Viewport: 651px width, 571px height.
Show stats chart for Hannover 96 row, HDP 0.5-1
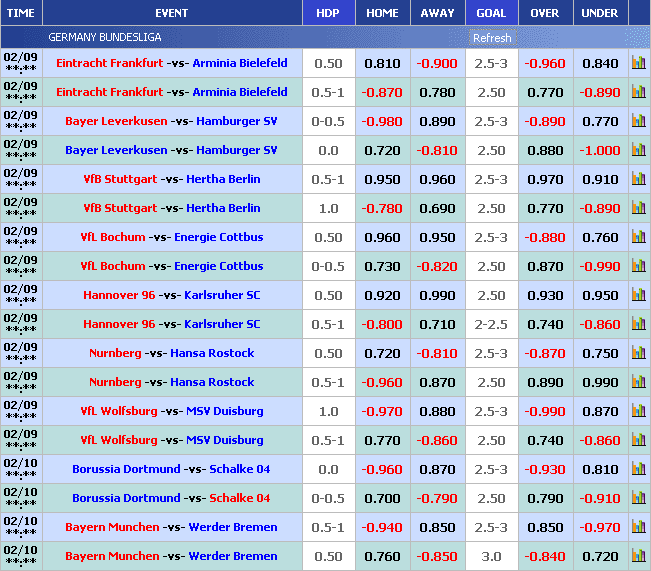click(639, 324)
